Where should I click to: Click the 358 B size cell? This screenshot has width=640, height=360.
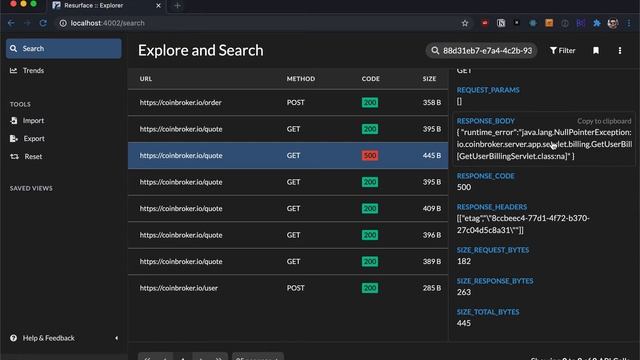[432, 102]
